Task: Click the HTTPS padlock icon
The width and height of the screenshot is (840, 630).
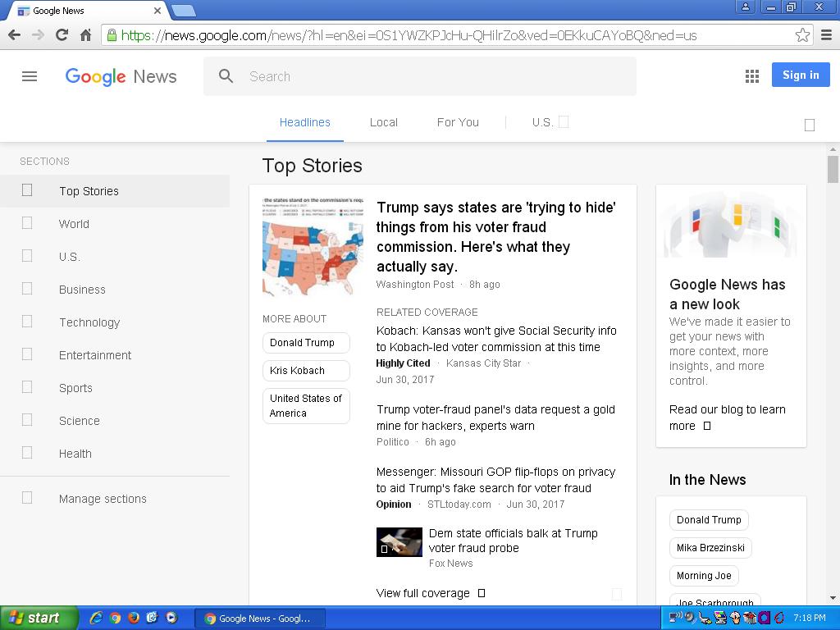Action: (x=111, y=36)
